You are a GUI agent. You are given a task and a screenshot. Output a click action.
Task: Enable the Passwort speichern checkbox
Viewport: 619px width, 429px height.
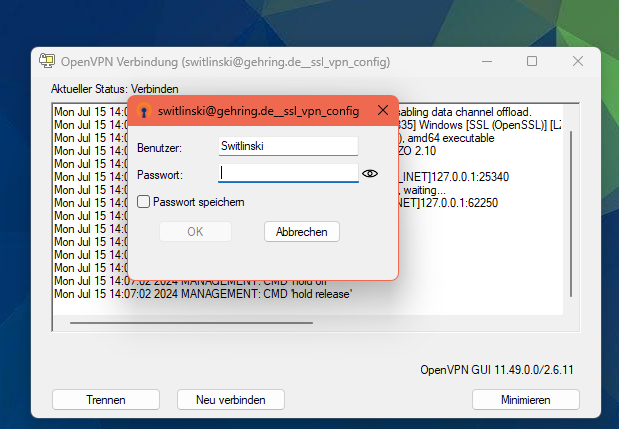[x=144, y=202]
